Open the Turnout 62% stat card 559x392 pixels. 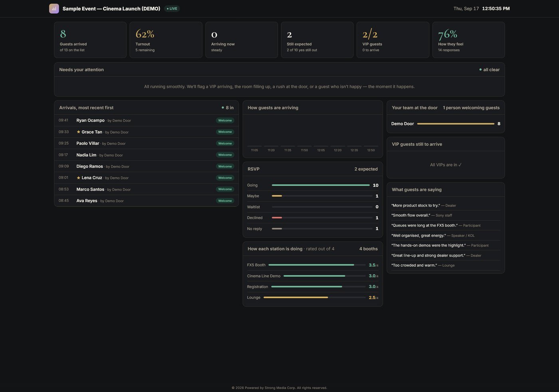166,40
